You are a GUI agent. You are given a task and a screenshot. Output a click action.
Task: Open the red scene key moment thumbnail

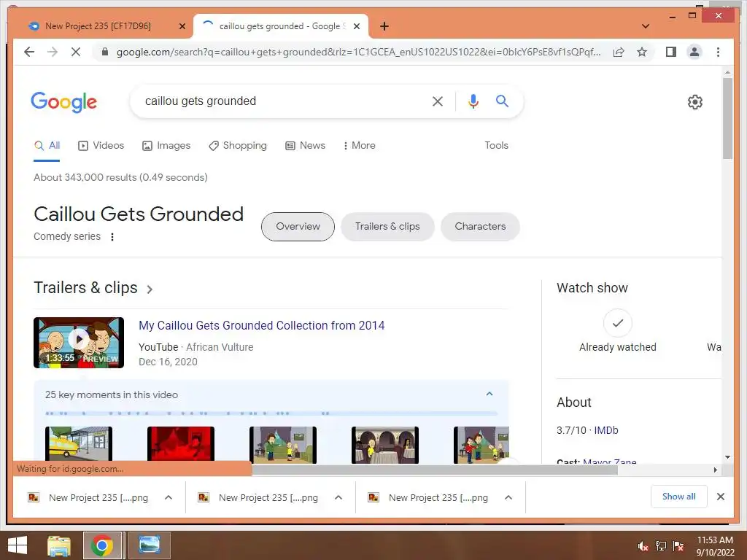181,445
